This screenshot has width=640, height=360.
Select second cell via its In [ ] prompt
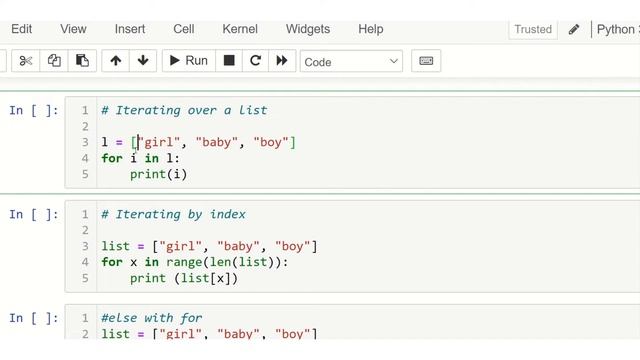click(x=34, y=214)
